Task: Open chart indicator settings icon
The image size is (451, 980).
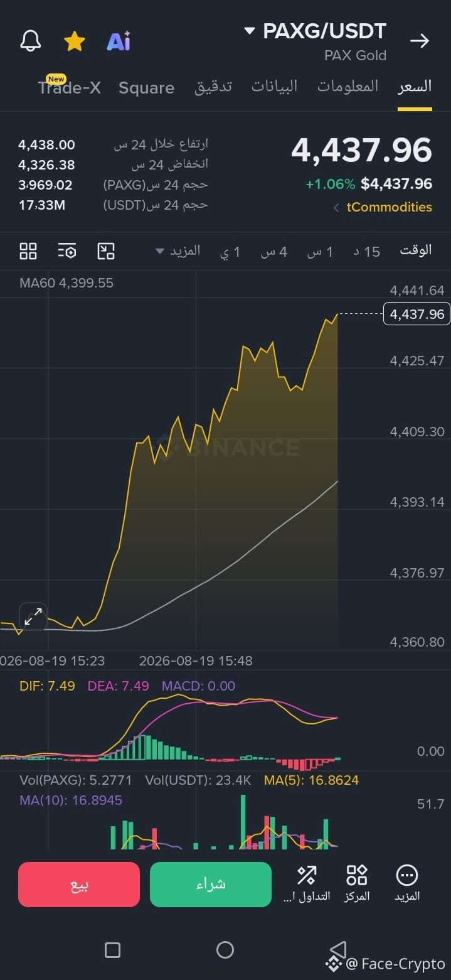Action: (x=67, y=251)
